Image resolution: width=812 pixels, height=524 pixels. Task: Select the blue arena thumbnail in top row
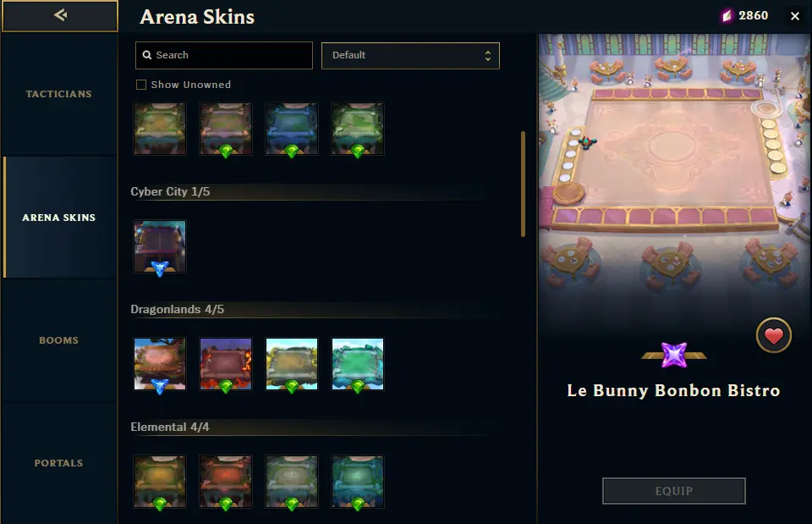click(x=292, y=129)
